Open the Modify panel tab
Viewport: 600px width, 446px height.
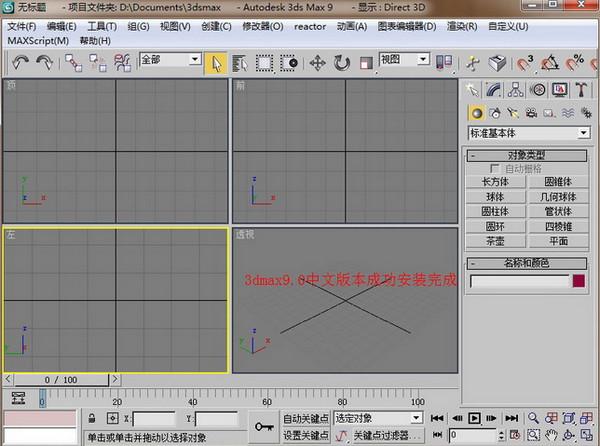tap(495, 90)
